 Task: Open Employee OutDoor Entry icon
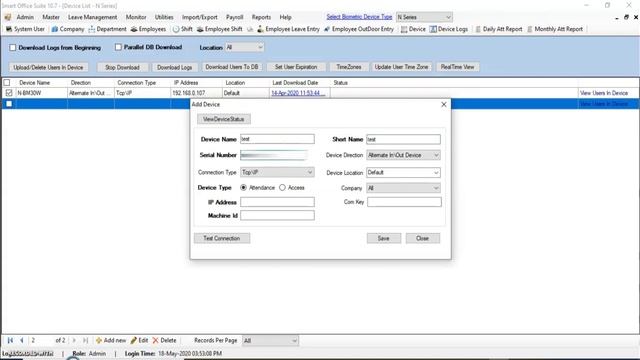327,29
